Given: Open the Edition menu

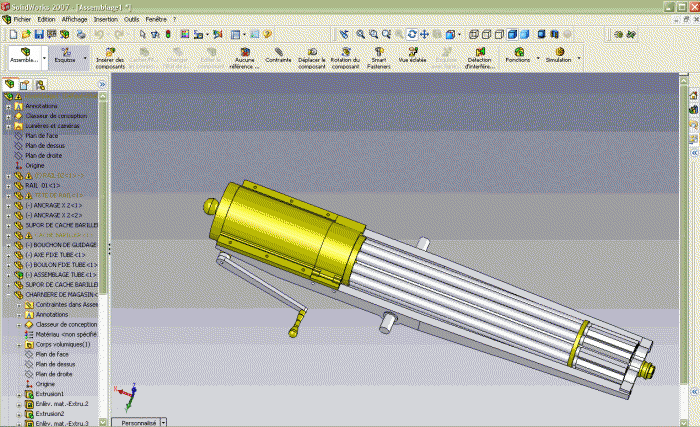Looking at the screenshot, I should coord(46,19).
